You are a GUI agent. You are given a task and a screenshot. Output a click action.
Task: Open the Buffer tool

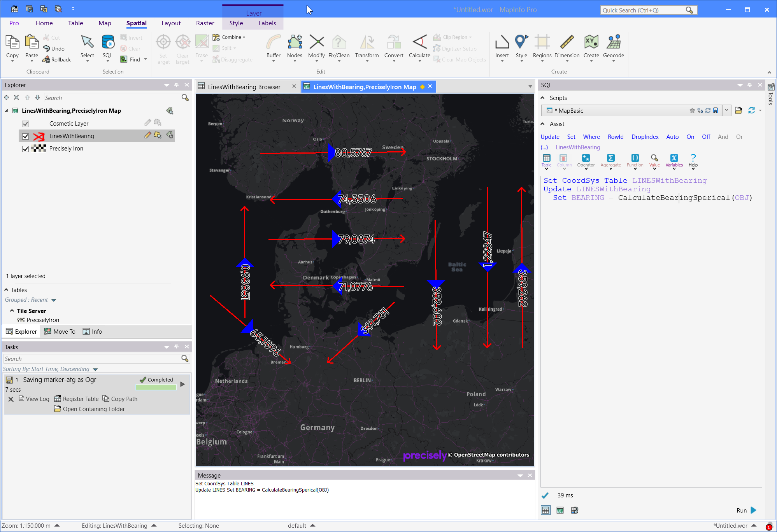(273, 47)
